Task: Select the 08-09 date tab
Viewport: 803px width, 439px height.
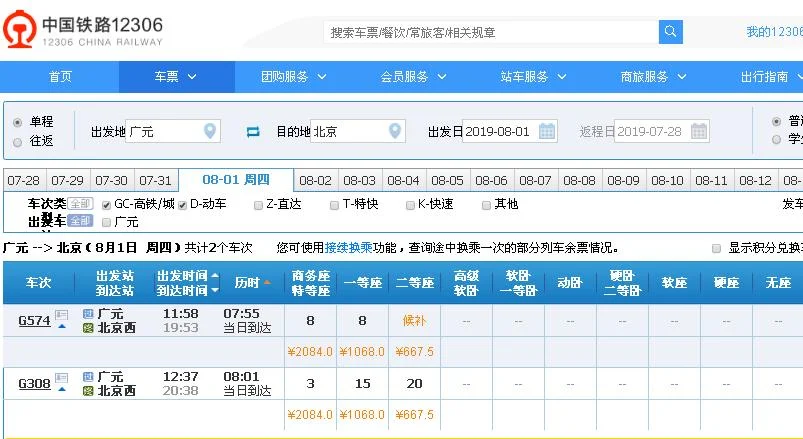Action: click(623, 180)
